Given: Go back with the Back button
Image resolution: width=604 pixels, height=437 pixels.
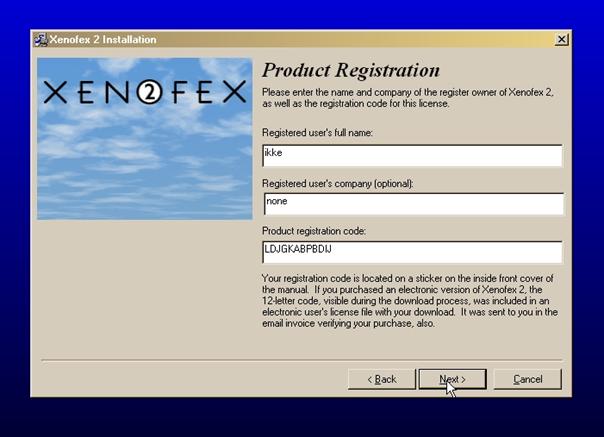Looking at the screenshot, I should coord(381,379).
